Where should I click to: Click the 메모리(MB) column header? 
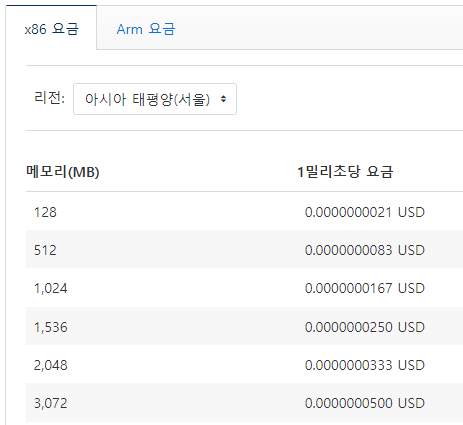(x=63, y=172)
